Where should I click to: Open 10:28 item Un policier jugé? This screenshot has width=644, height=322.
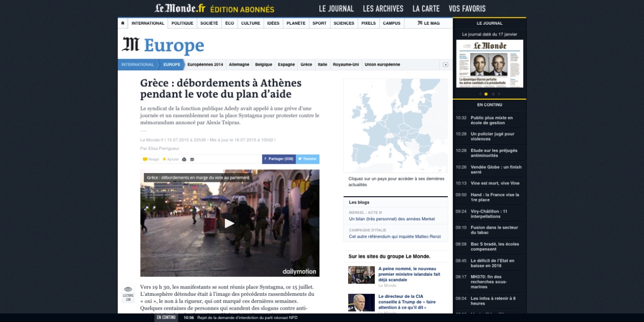tap(492, 137)
